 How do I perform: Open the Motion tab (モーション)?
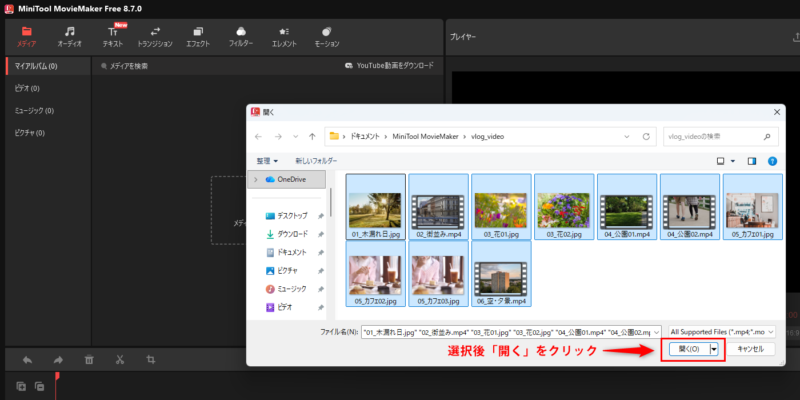tap(327, 37)
